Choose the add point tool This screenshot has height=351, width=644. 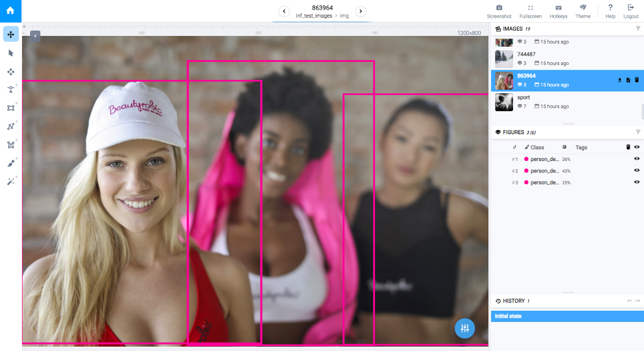click(x=11, y=90)
